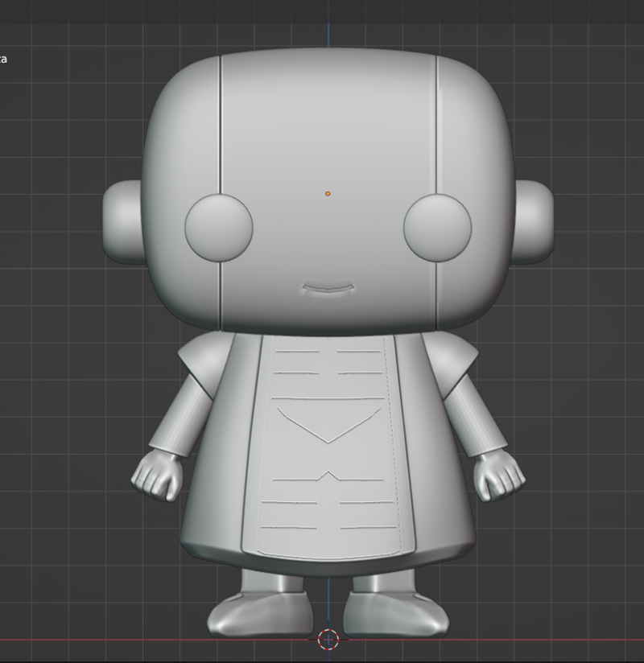This screenshot has width=644, height=663.
Task: Click the vertical head seam on the viewer's right
Action: click(436, 129)
